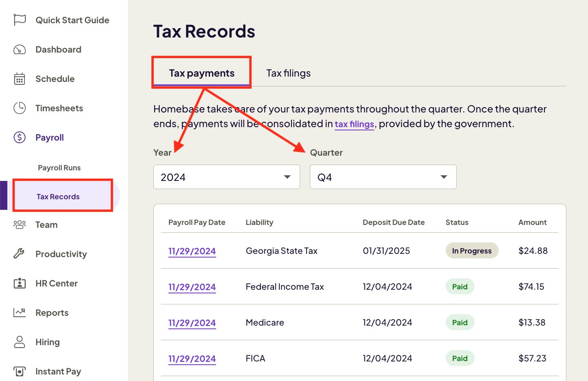Click the 11/29/2024 Georgia State Tax date
This screenshot has height=381, width=588.
pyautogui.click(x=192, y=251)
